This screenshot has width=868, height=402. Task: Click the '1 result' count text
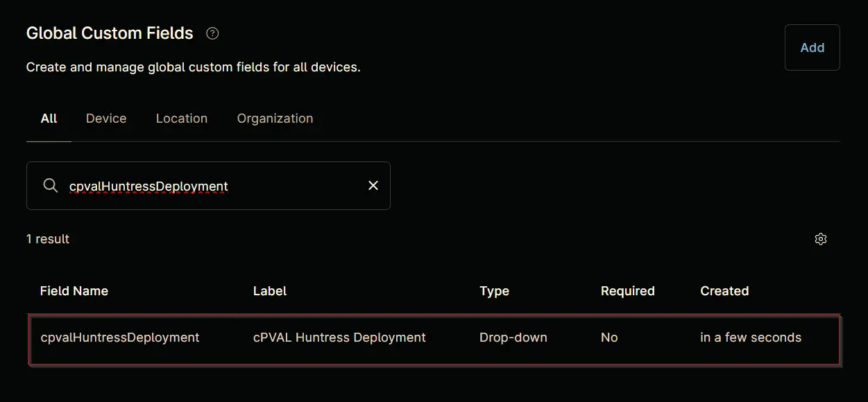(x=48, y=239)
